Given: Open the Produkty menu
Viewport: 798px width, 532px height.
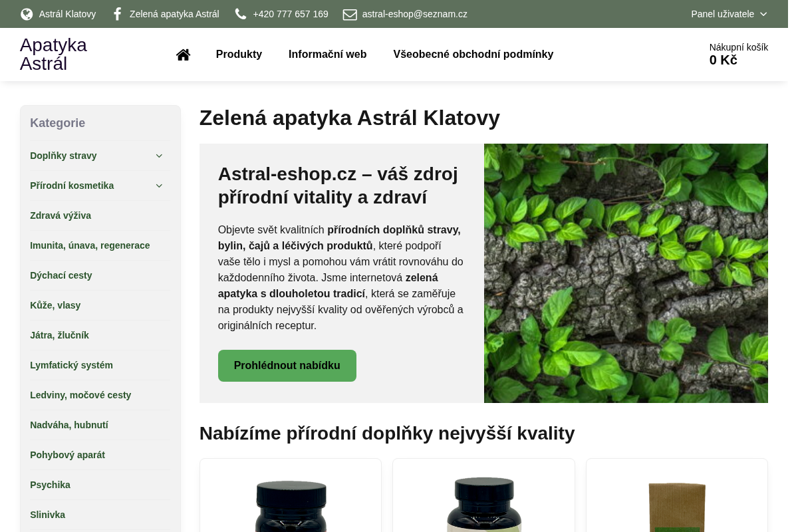Looking at the screenshot, I should click(x=239, y=55).
